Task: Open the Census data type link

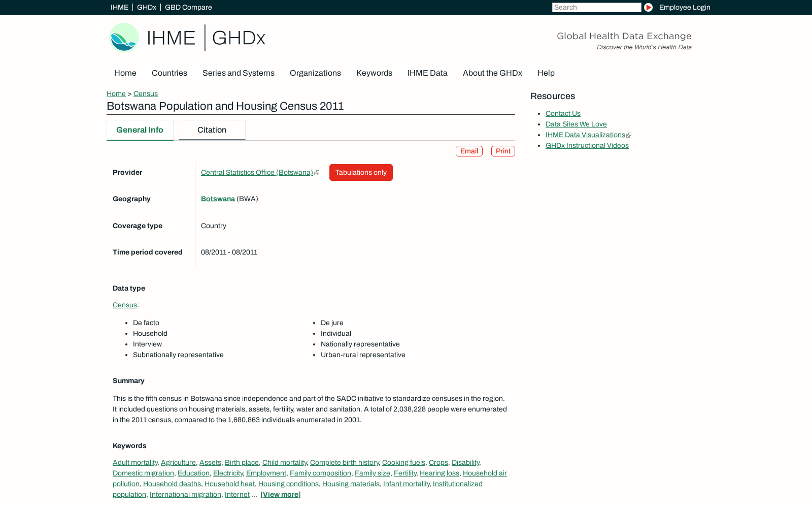Action: pyautogui.click(x=125, y=305)
